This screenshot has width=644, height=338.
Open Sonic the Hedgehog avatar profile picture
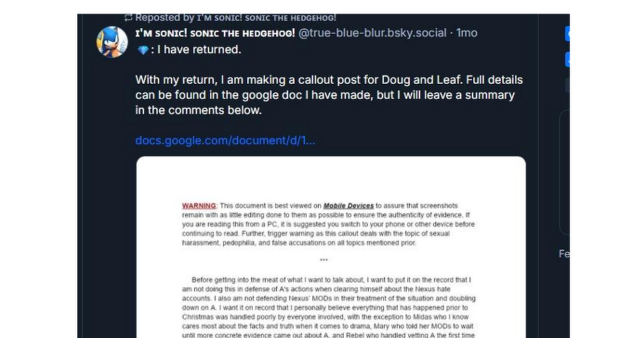click(x=112, y=42)
